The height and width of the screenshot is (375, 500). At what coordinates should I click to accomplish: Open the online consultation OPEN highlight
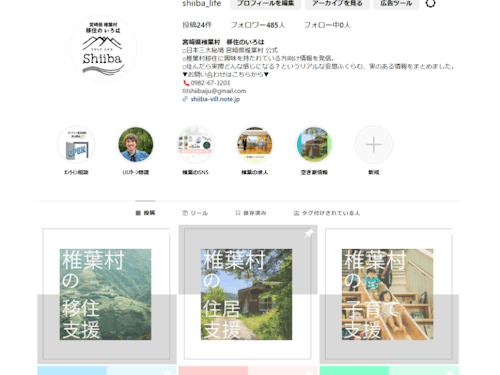point(76,145)
